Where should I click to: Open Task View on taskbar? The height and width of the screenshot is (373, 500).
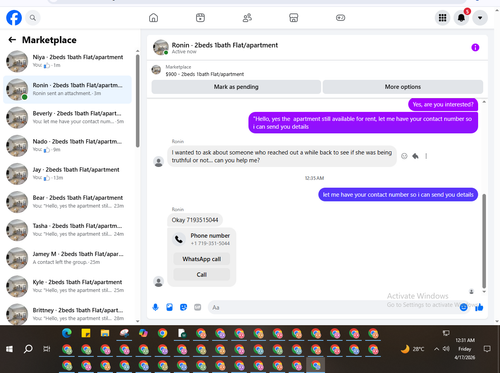tap(47, 349)
